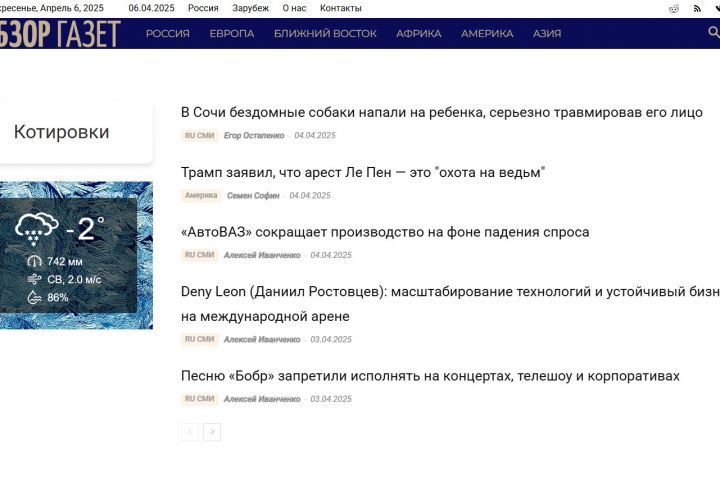This screenshot has height=480, width=720.
Task: Select РОССИЯ in main navigation
Action: click(x=168, y=34)
